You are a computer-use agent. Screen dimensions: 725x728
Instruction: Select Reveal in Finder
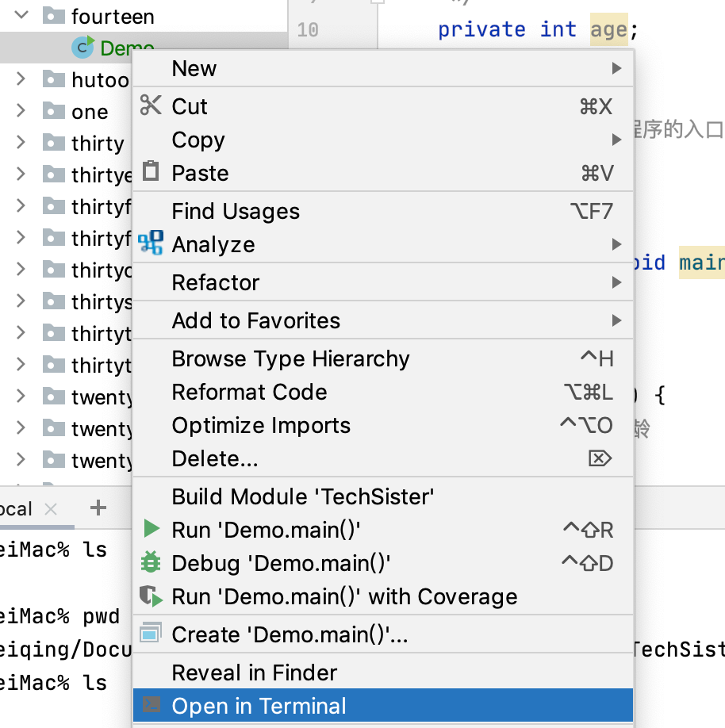click(x=254, y=672)
